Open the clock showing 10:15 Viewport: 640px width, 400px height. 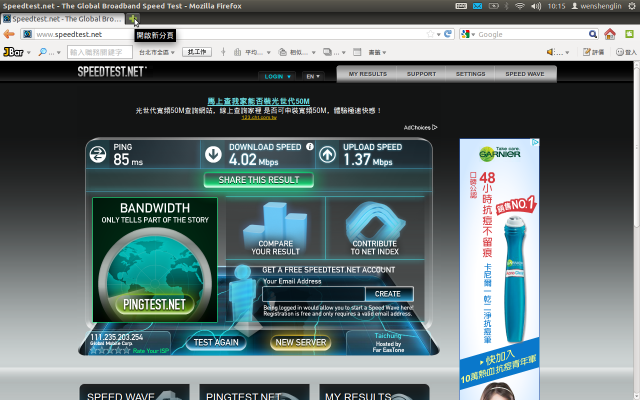pos(556,6)
